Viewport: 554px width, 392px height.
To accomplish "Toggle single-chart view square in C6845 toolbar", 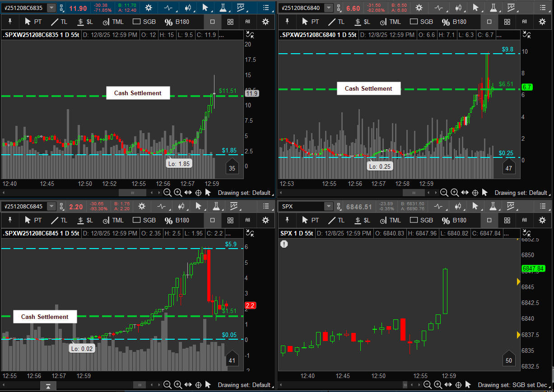I will (213, 220).
